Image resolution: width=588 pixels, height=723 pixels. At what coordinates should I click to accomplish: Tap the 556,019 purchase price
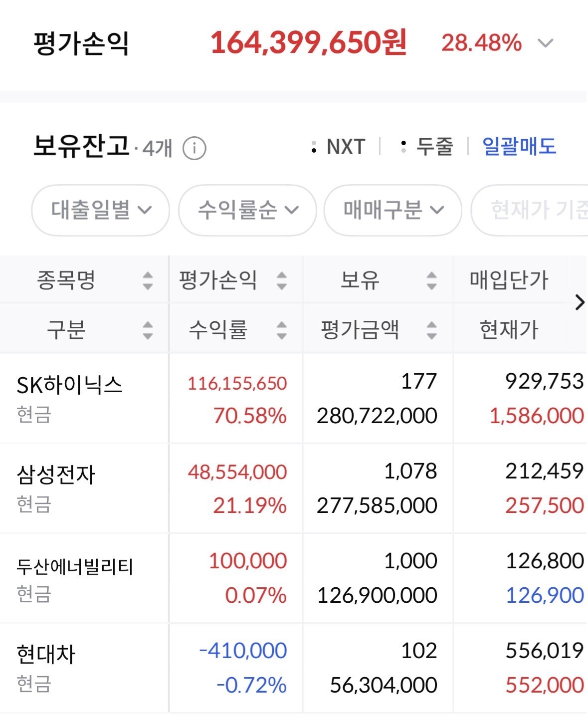[x=545, y=651]
